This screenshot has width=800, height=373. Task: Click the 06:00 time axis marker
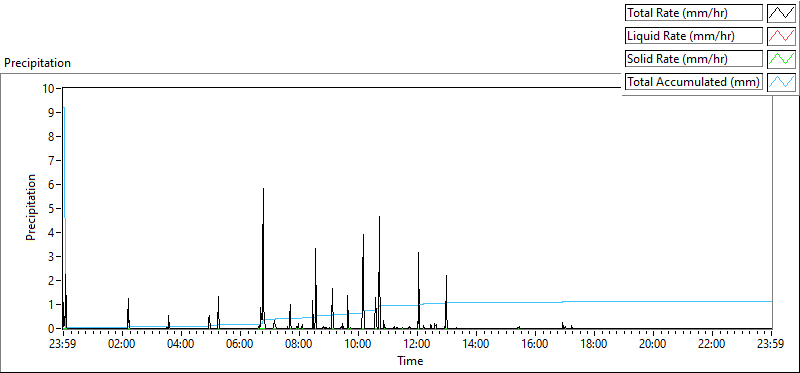pos(240,343)
